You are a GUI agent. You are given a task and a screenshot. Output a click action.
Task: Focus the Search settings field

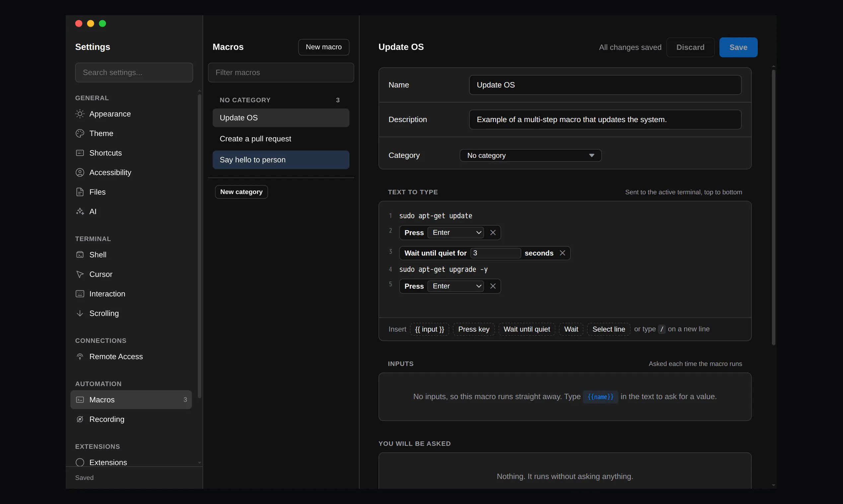(134, 73)
